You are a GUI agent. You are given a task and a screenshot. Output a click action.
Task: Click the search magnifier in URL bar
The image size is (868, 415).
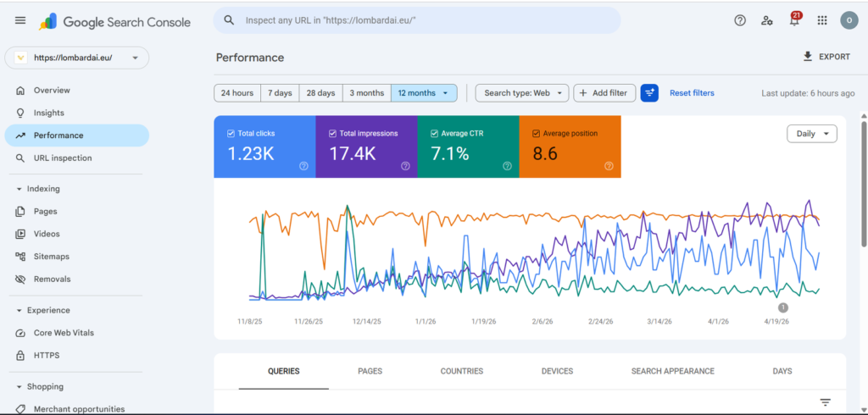click(x=229, y=20)
